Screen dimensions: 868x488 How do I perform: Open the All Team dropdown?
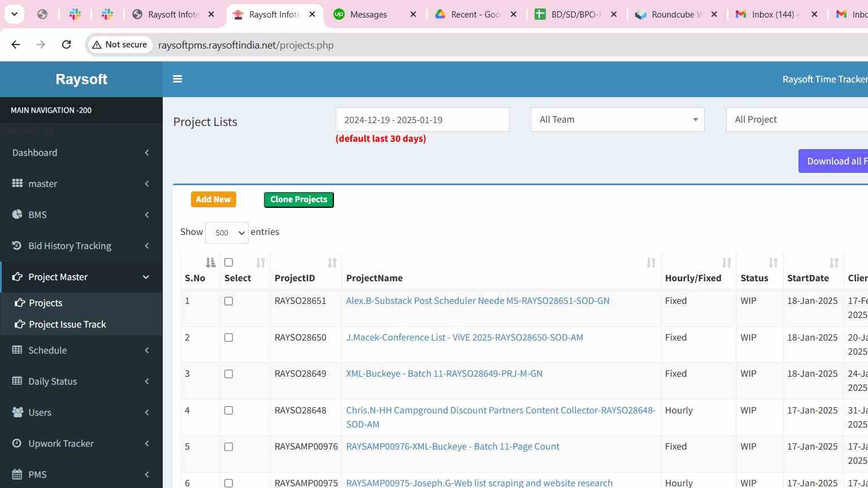617,119
